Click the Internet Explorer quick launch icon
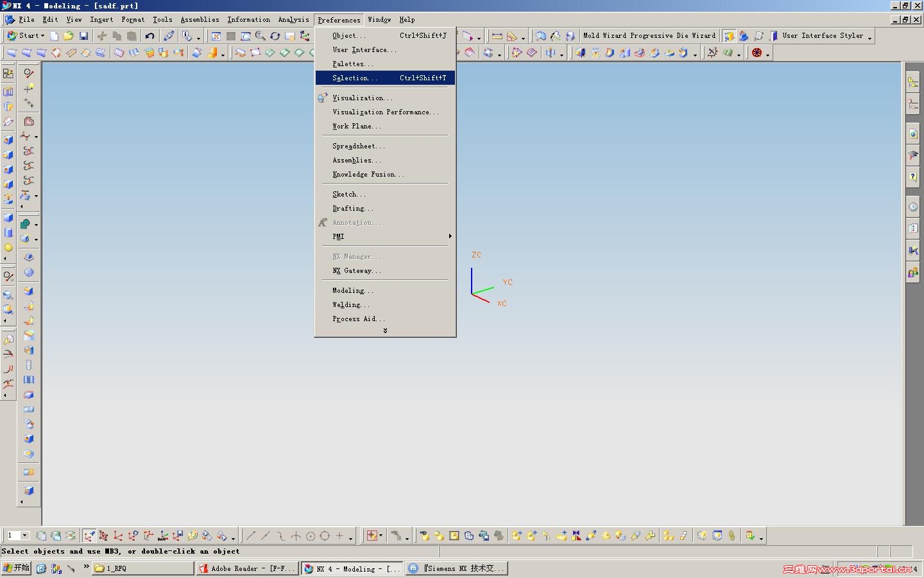Image resolution: width=924 pixels, height=578 pixels. 41,568
